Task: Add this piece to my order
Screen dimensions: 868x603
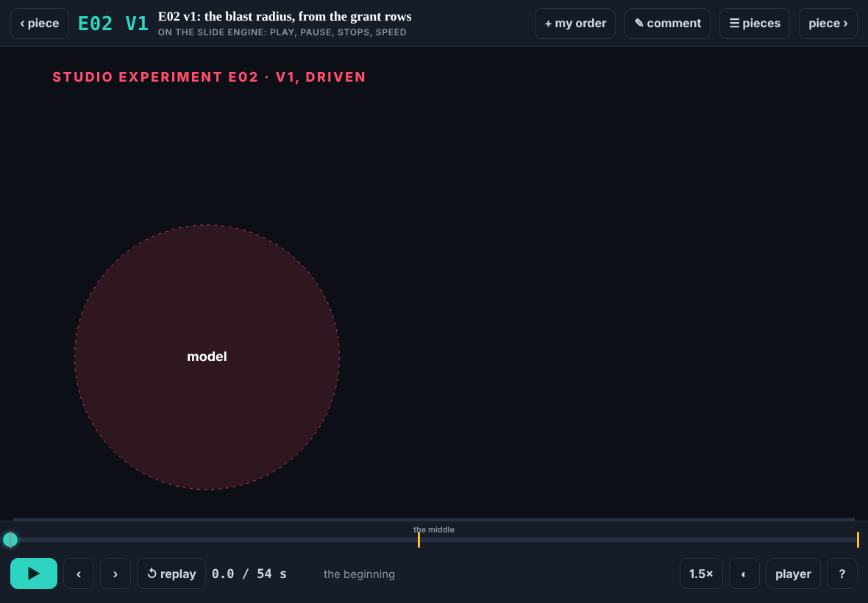Action: pyautogui.click(x=575, y=24)
